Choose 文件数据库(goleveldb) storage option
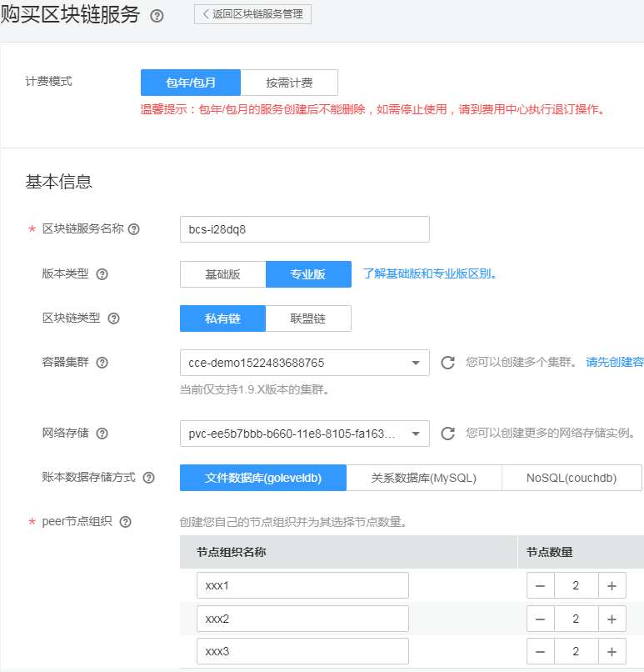The image size is (644, 672). [x=263, y=478]
